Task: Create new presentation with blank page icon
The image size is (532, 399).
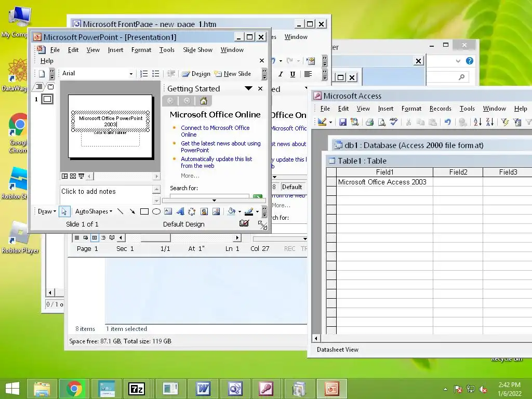Action: [42, 74]
